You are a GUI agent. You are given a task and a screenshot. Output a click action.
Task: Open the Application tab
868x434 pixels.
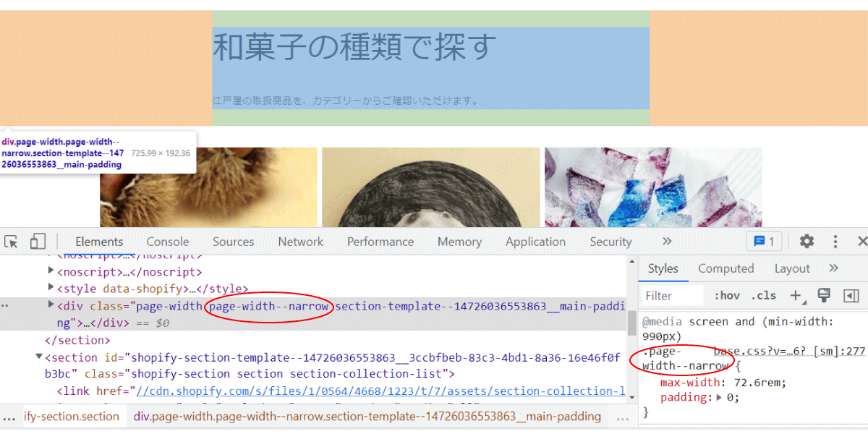coord(535,242)
